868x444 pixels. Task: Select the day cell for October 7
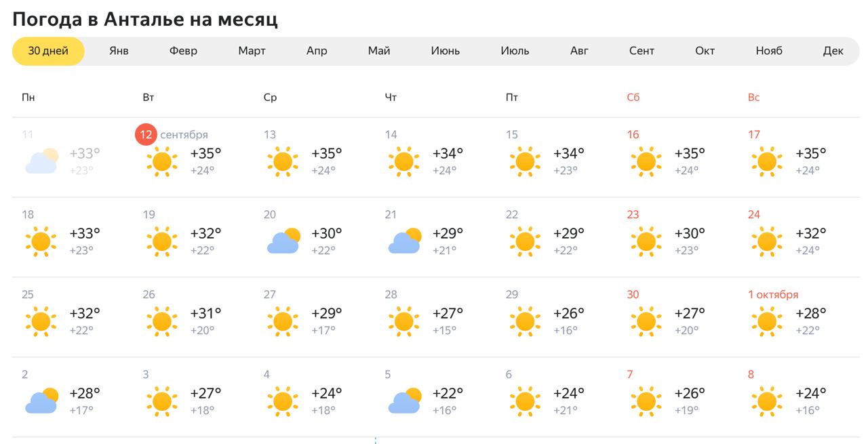click(x=678, y=397)
